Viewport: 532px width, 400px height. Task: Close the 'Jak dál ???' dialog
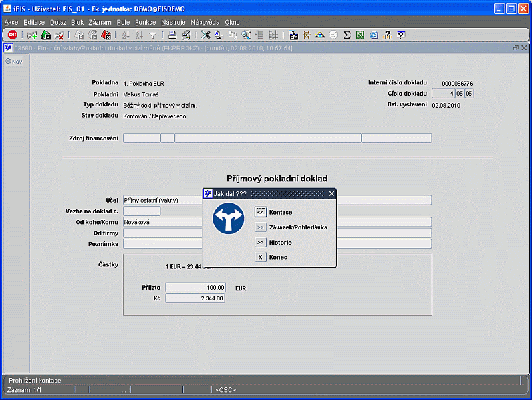pos(331,193)
